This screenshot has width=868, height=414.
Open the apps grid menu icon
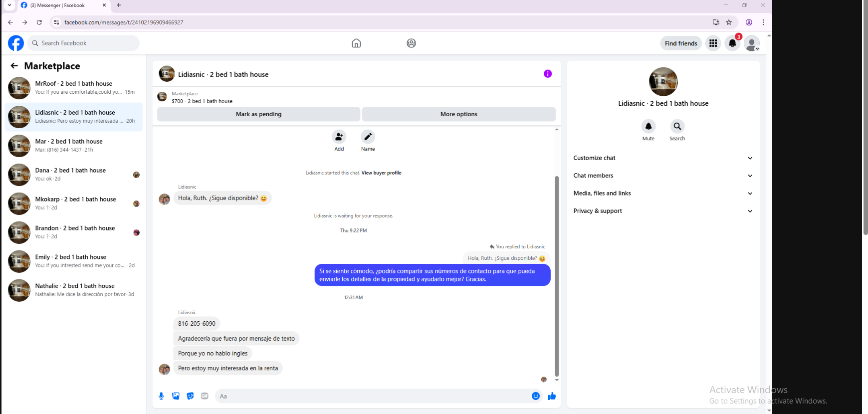tap(713, 43)
